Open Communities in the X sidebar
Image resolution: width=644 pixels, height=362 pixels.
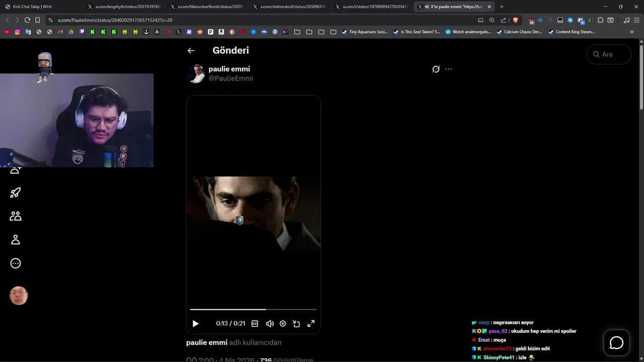(16, 216)
